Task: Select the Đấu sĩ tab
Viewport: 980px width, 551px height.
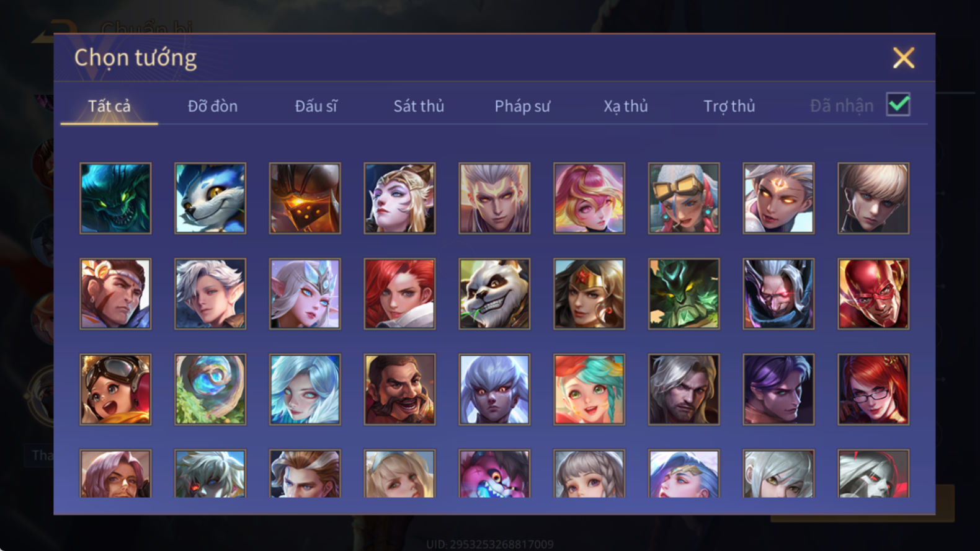Action: click(x=316, y=106)
